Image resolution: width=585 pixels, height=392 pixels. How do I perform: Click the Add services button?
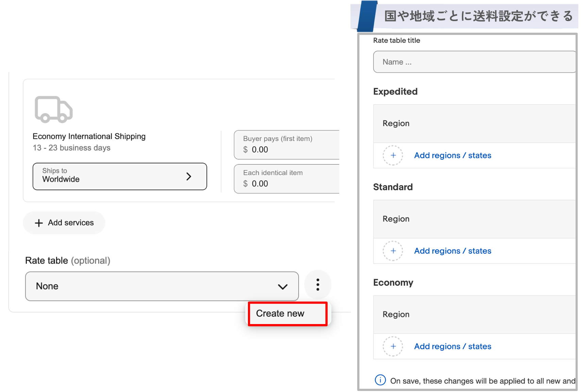pyautogui.click(x=64, y=223)
